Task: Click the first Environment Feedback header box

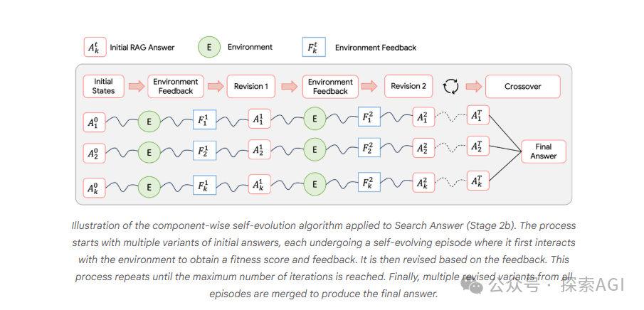Action: 175,86
